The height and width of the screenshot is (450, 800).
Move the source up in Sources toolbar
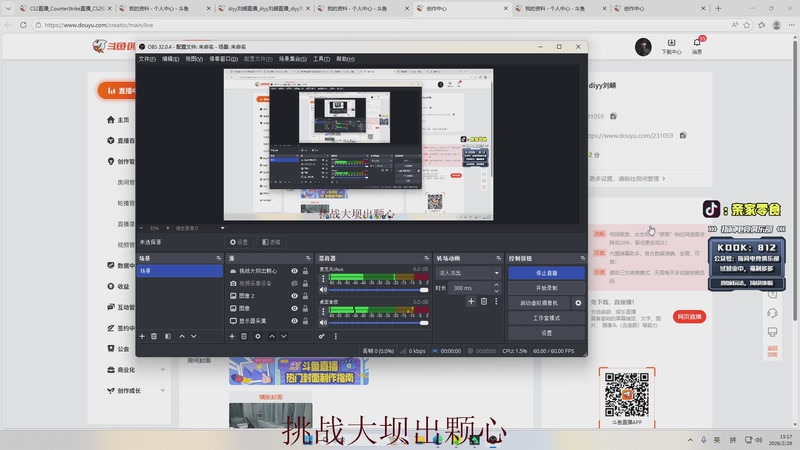(271, 336)
